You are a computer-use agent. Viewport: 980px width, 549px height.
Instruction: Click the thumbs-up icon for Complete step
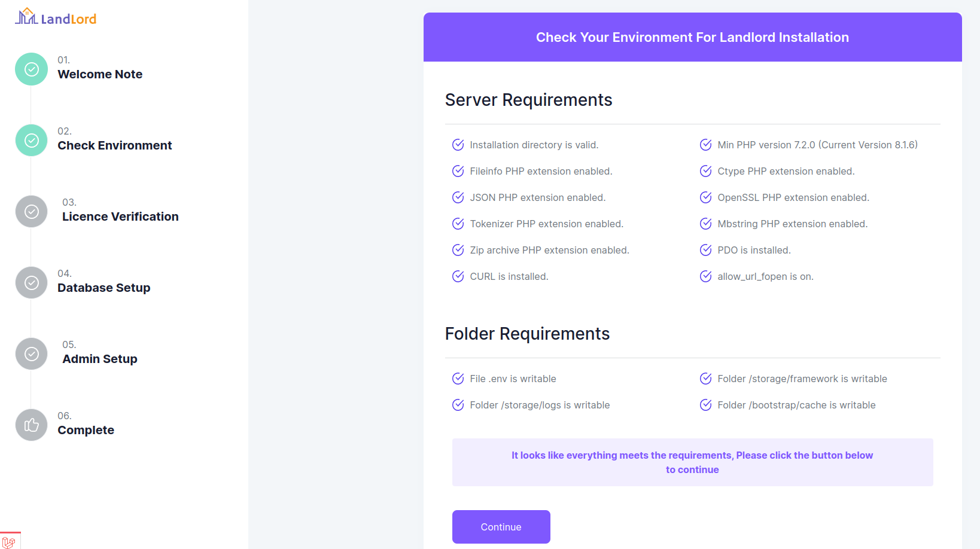pos(31,425)
